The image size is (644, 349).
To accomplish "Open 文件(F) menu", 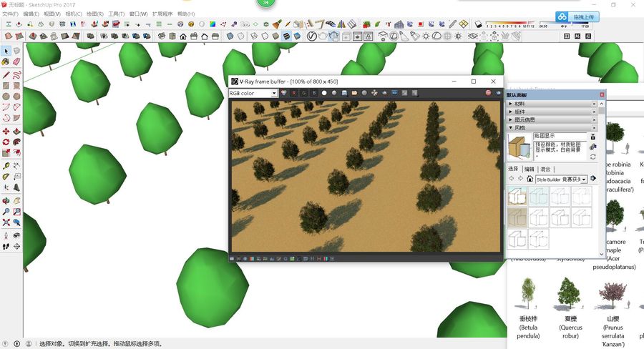I will (x=10, y=14).
